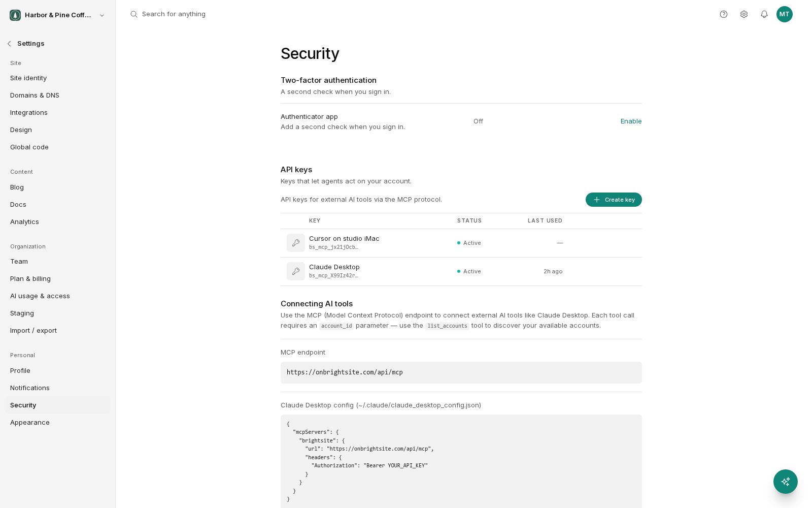Select AI usage & access
Viewport: 812px width, 508px height.
pyautogui.click(x=58, y=296)
